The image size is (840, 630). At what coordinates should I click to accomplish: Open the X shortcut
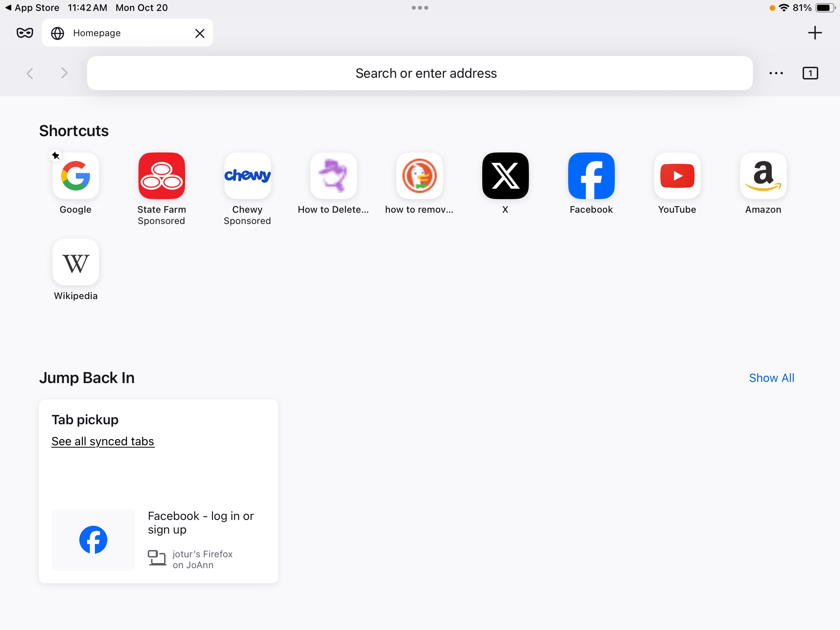click(x=505, y=176)
